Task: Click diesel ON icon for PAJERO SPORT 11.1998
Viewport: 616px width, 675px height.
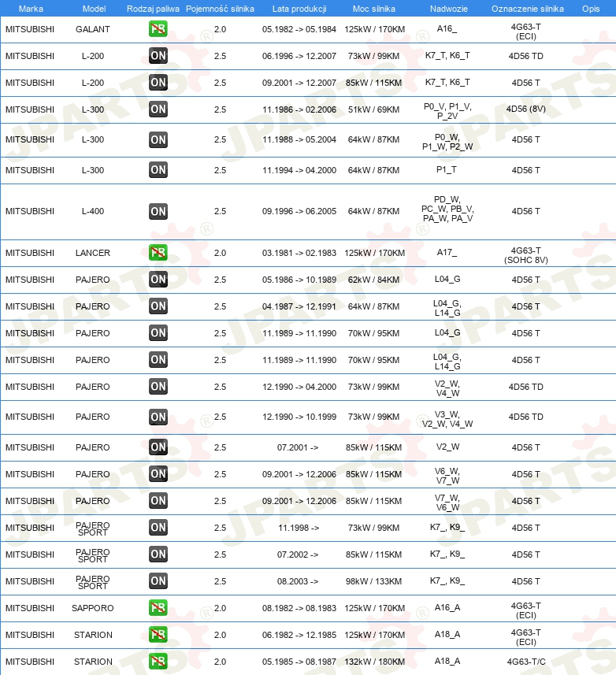Action: [x=158, y=528]
